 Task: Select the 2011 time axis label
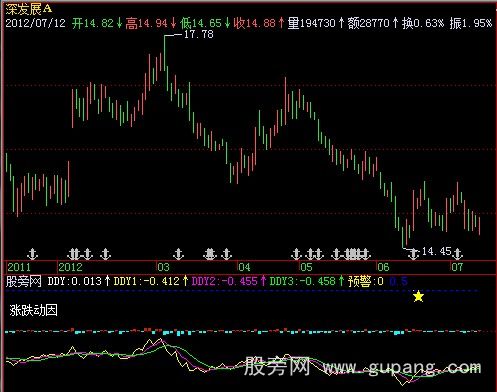click(x=19, y=267)
